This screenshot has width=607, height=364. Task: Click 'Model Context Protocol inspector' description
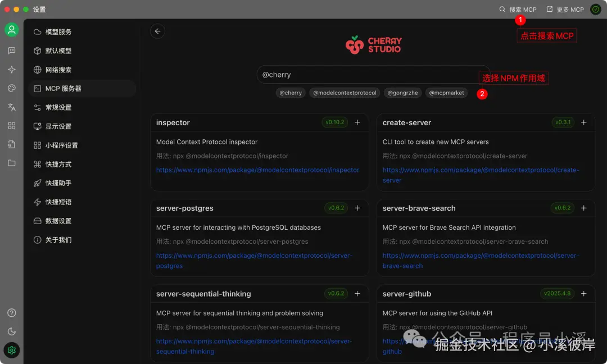207,142
